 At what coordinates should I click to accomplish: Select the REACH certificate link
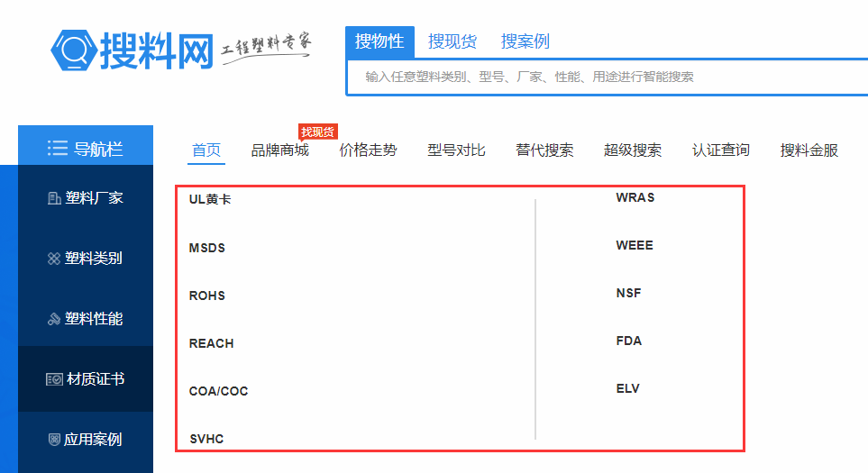pyautogui.click(x=211, y=343)
